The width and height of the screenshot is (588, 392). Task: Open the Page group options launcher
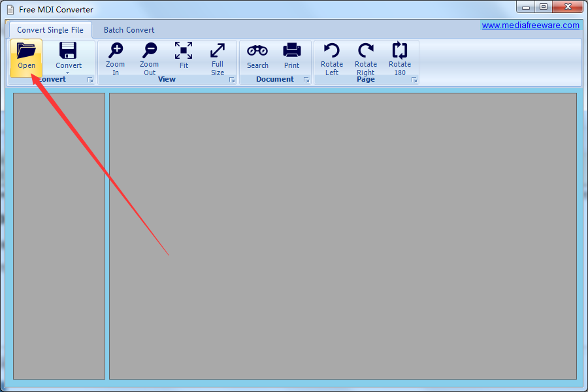point(414,79)
